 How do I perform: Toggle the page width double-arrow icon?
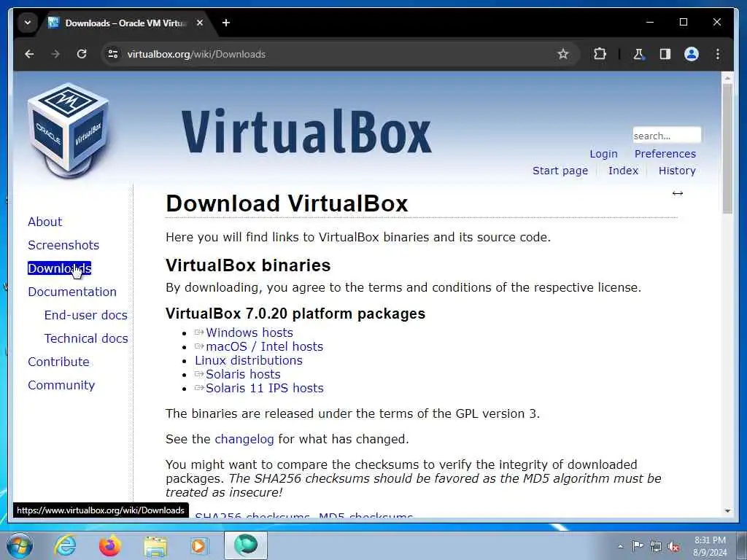point(678,193)
